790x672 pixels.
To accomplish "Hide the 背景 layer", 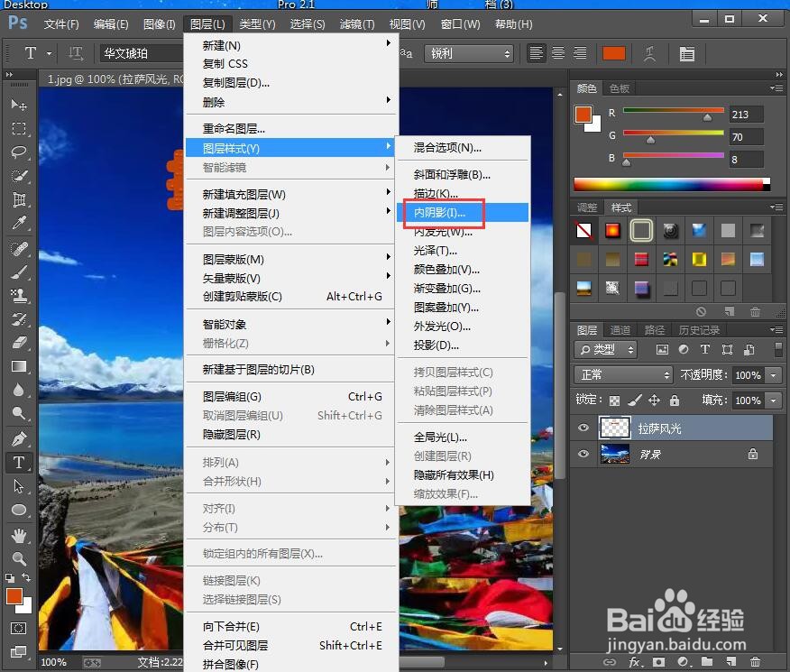I will pos(583,454).
